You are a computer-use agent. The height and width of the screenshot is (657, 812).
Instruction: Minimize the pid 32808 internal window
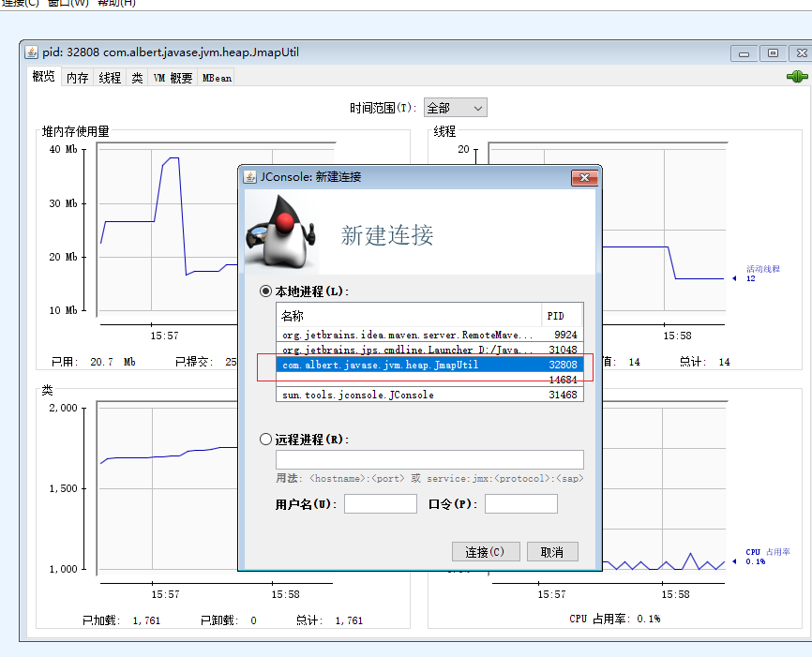coord(744,53)
